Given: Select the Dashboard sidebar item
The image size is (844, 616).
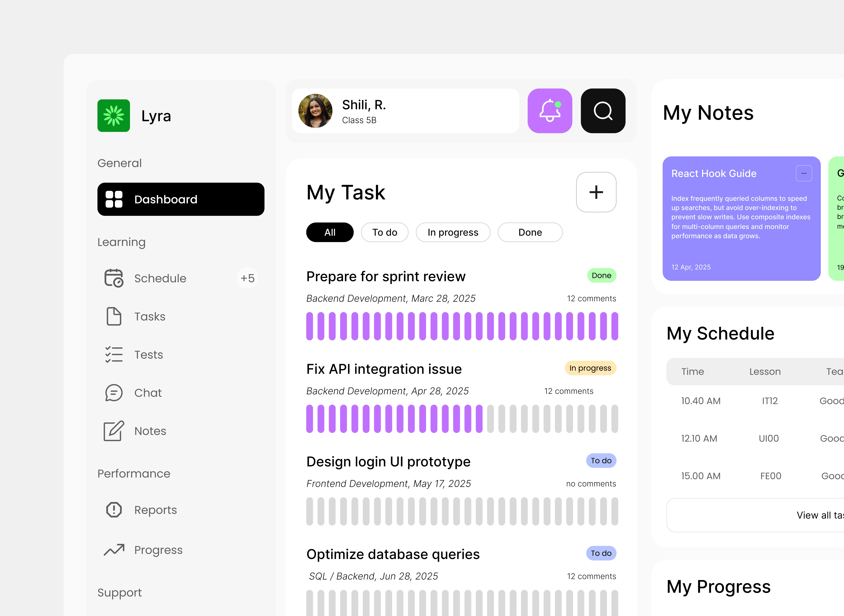Looking at the screenshot, I should [x=181, y=199].
